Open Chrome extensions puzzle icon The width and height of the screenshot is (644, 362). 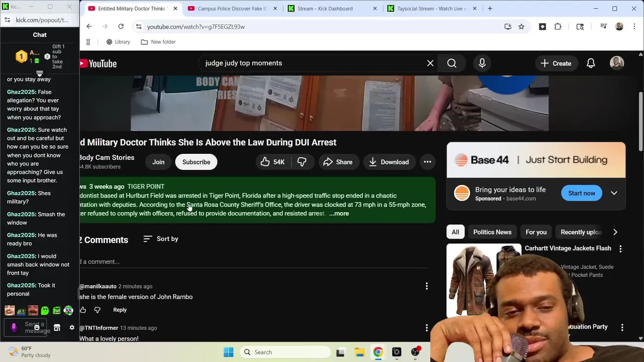coord(558,27)
